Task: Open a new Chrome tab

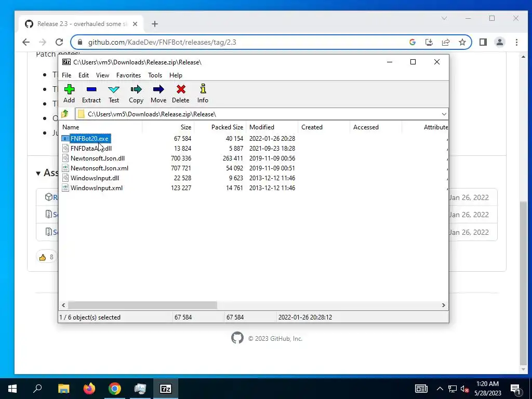Action: tap(155, 24)
